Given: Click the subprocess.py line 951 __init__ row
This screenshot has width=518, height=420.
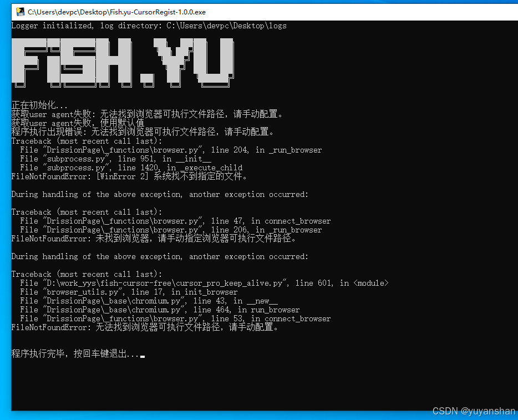Looking at the screenshot, I should tap(115, 159).
